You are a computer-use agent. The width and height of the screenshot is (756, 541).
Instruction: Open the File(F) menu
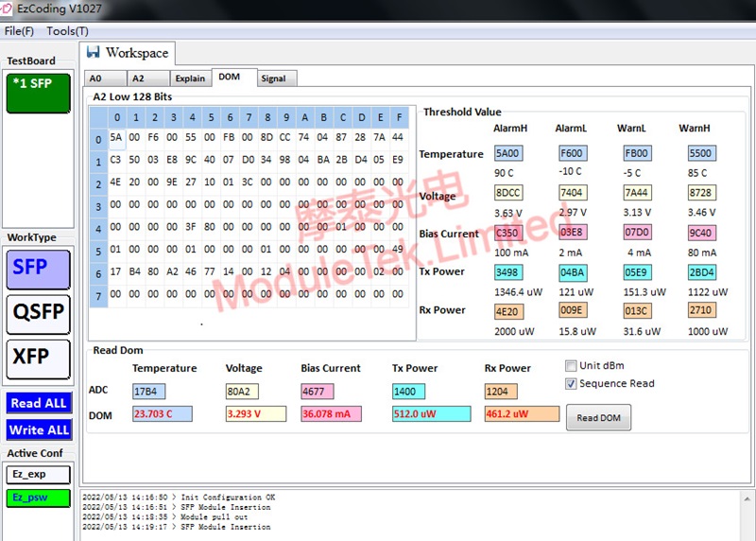(19, 31)
